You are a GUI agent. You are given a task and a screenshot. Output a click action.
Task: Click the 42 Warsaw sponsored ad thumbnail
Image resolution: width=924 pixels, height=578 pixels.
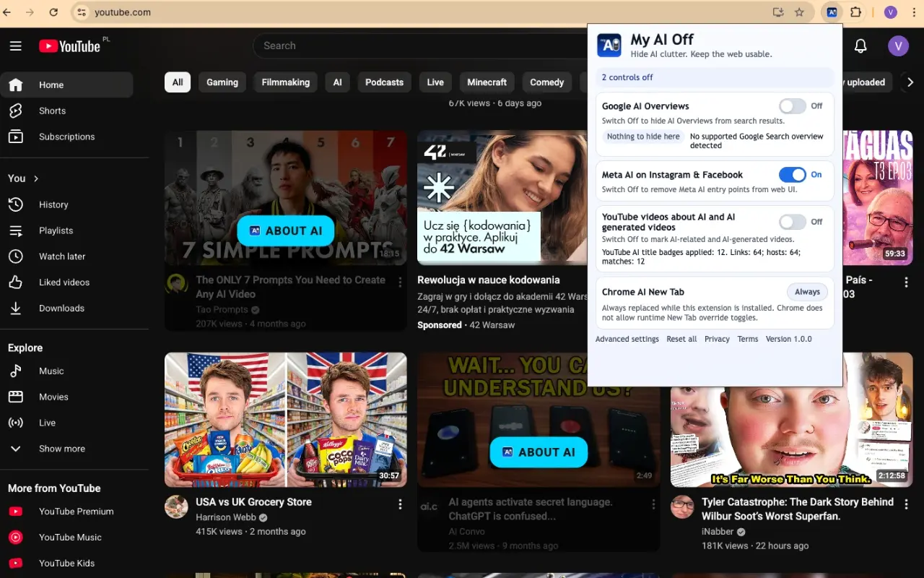pos(502,198)
